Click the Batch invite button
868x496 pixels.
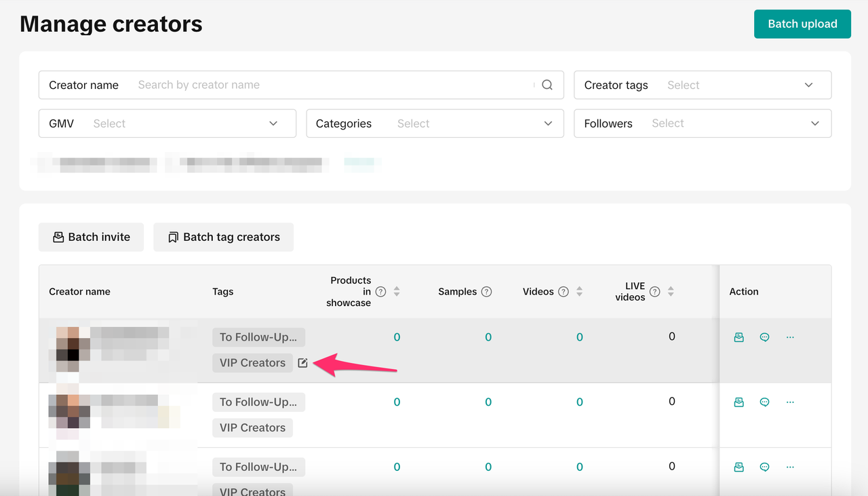[91, 237]
